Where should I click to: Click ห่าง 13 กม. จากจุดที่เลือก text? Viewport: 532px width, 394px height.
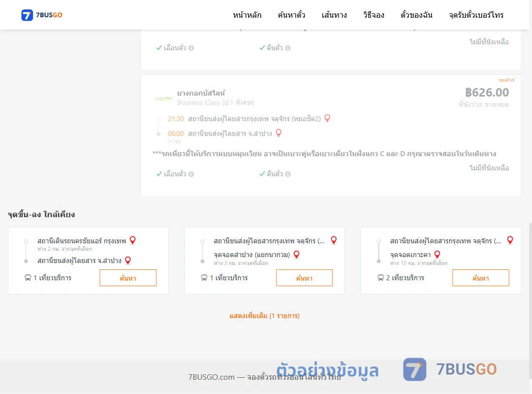click(x=419, y=263)
